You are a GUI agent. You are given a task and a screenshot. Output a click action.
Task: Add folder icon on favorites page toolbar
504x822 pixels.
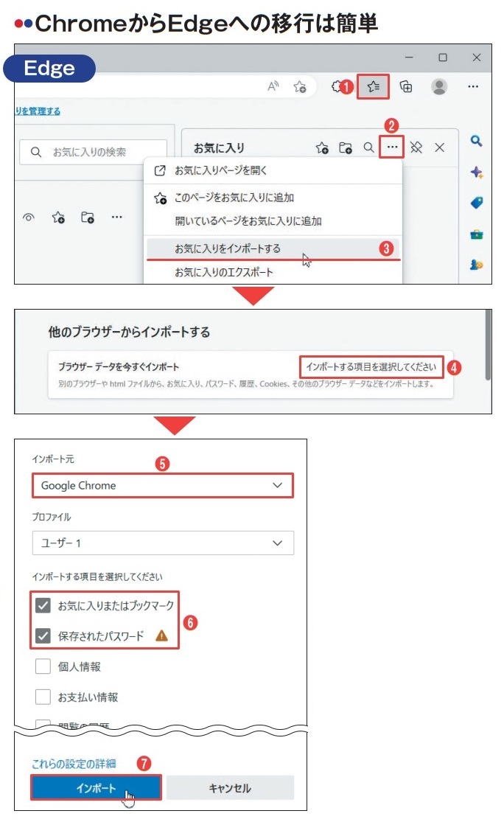(x=88, y=217)
